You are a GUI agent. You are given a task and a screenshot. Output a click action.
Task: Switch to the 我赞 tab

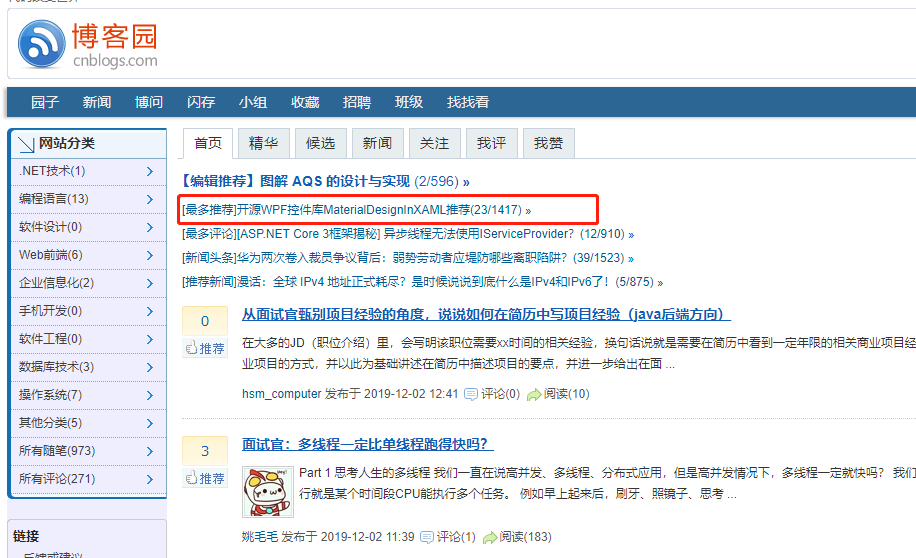549,143
